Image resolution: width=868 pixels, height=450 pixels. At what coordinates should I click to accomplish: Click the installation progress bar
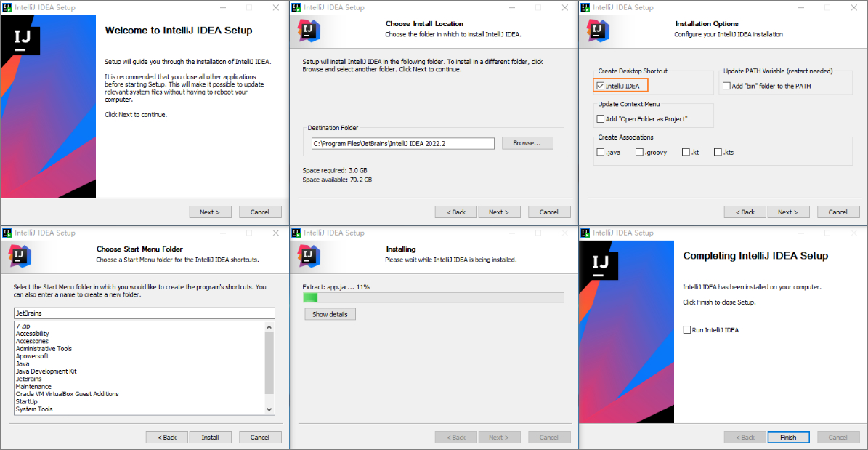(434, 297)
